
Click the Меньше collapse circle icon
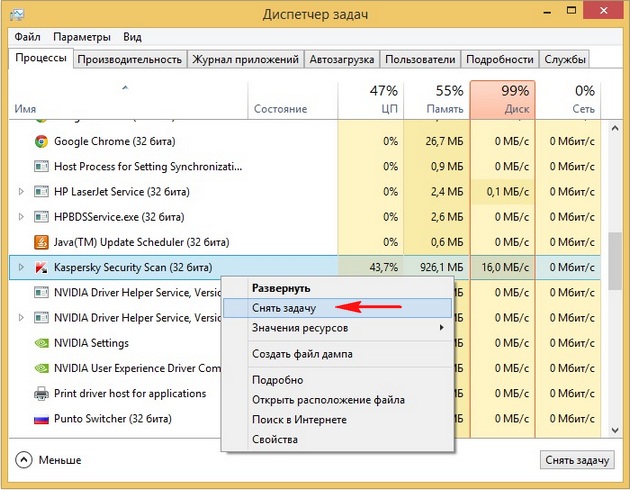tap(24, 460)
